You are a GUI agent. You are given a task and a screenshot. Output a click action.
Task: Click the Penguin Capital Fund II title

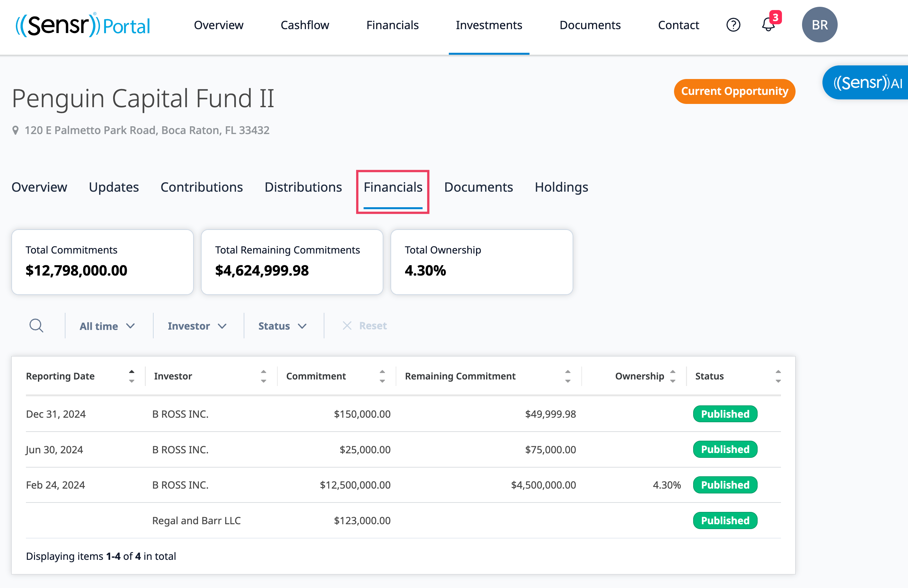[143, 98]
